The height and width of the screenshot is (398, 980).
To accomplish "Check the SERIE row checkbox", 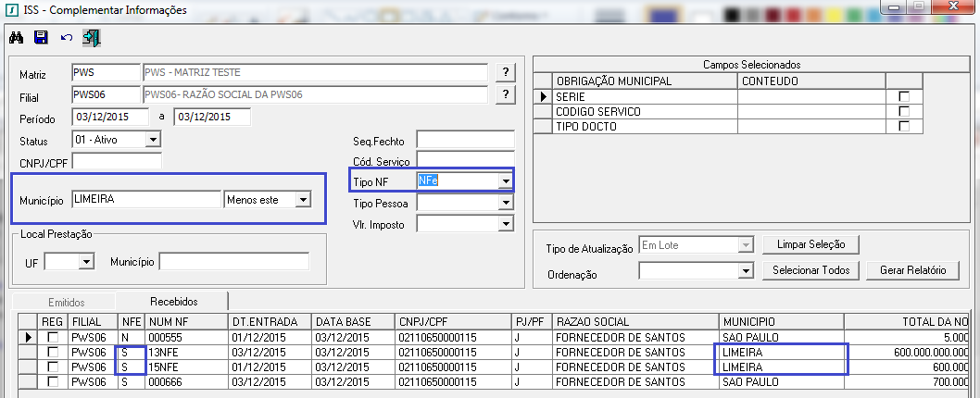I will click(904, 97).
